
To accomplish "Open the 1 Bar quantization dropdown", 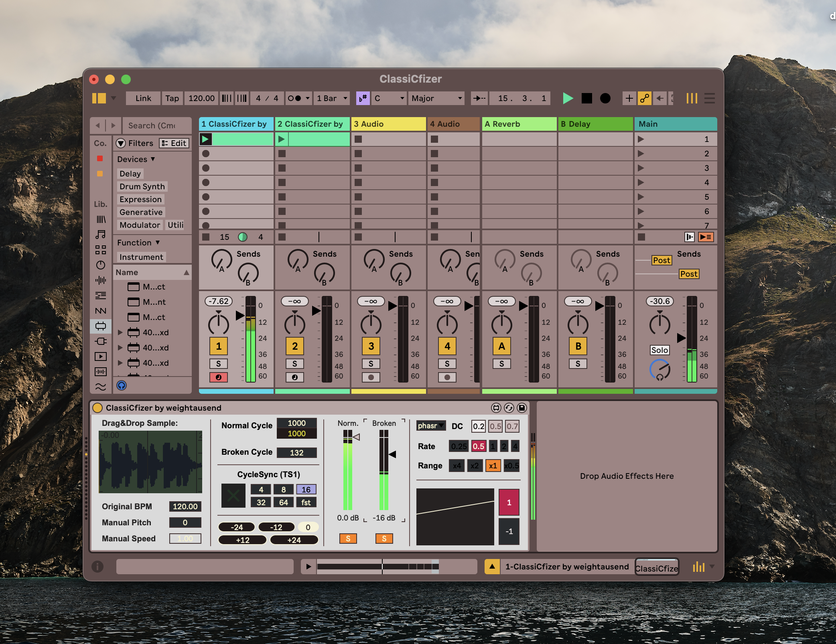I will [x=332, y=98].
